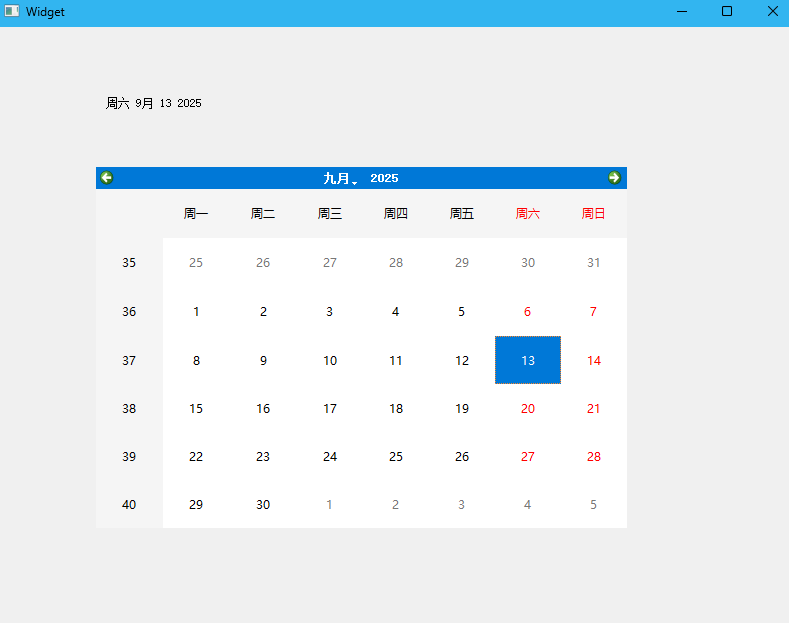The height and width of the screenshot is (623, 789).
Task: Click the red 周日 weekday header
Action: click(x=594, y=214)
